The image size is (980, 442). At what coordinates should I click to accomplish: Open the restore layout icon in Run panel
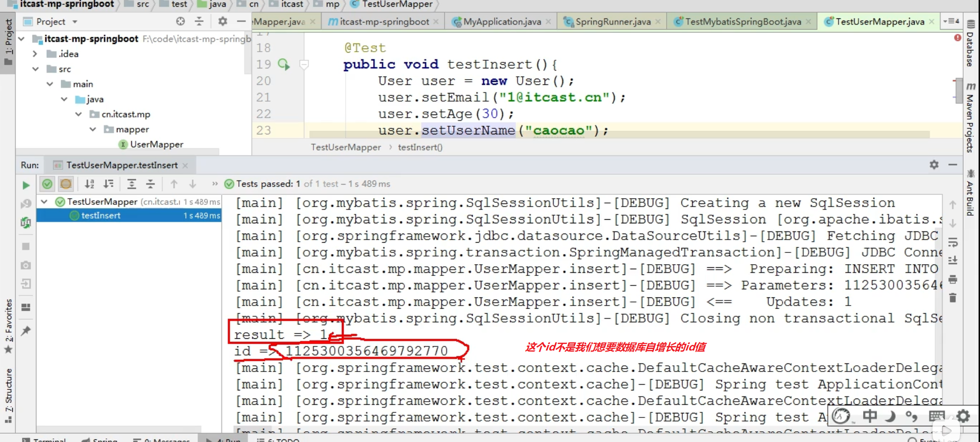[x=26, y=307]
